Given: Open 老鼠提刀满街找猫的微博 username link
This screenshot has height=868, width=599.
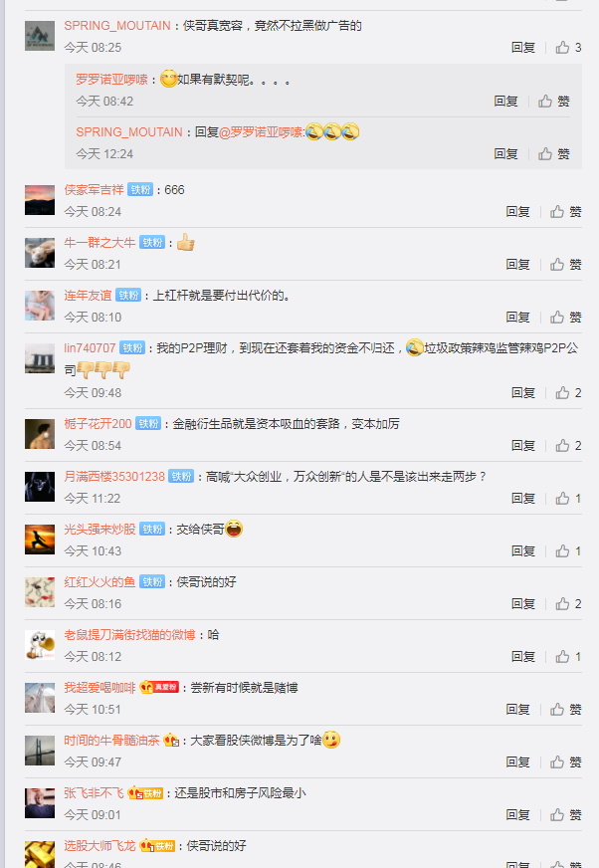Looking at the screenshot, I should pyautogui.click(x=129, y=635).
